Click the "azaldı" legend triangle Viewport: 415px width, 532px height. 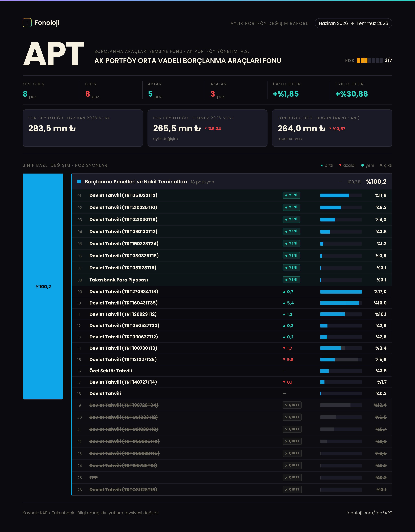point(340,165)
